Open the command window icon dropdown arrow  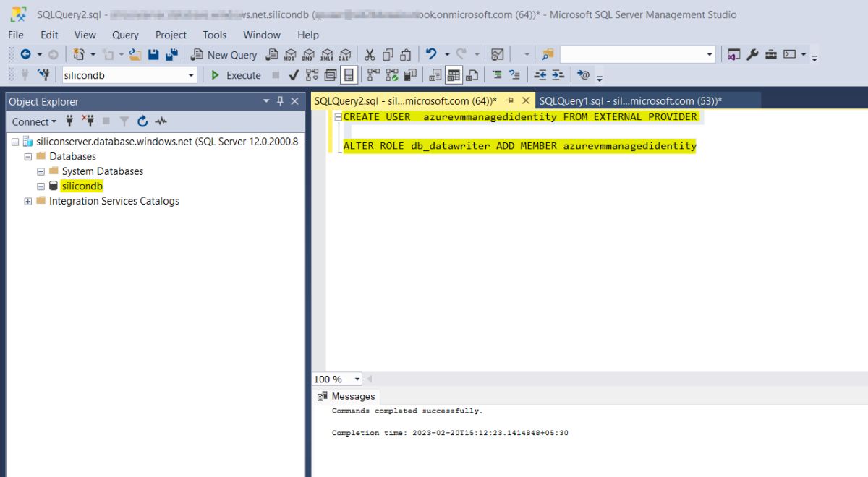[804, 55]
